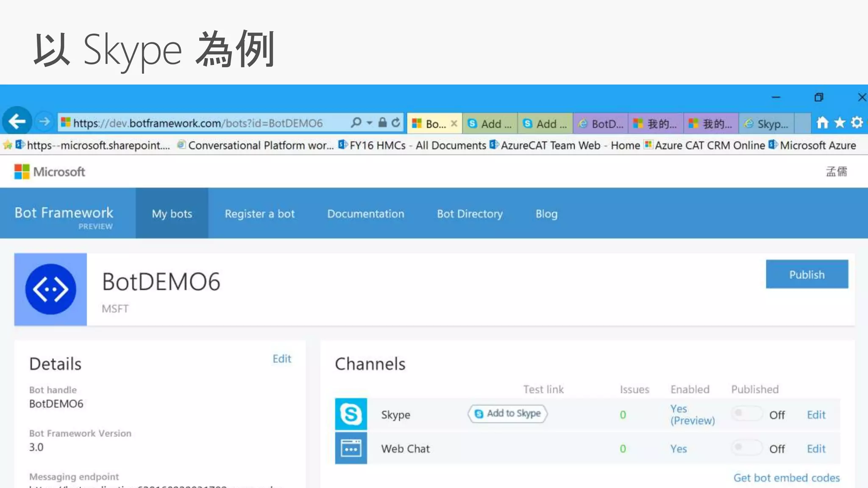The image size is (868, 488).
Task: Click the browser forward arrow button
Action: pyautogui.click(x=44, y=122)
